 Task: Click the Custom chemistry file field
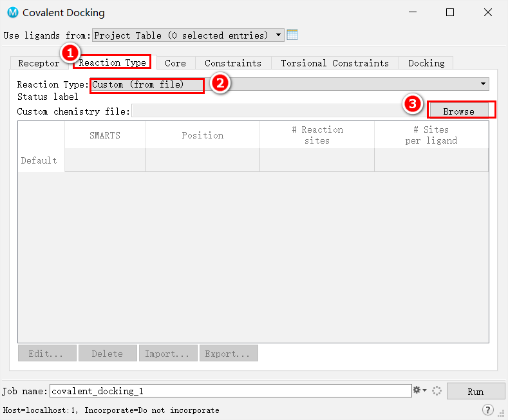pos(279,111)
